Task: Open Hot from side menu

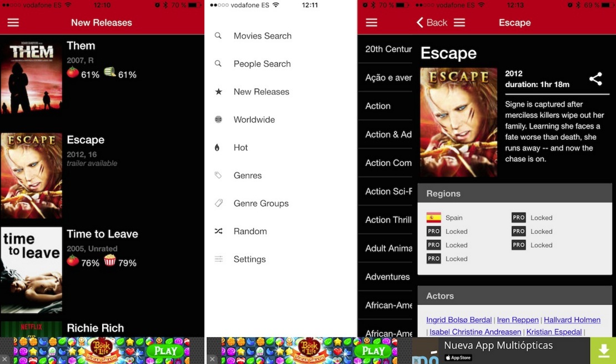Action: (241, 148)
